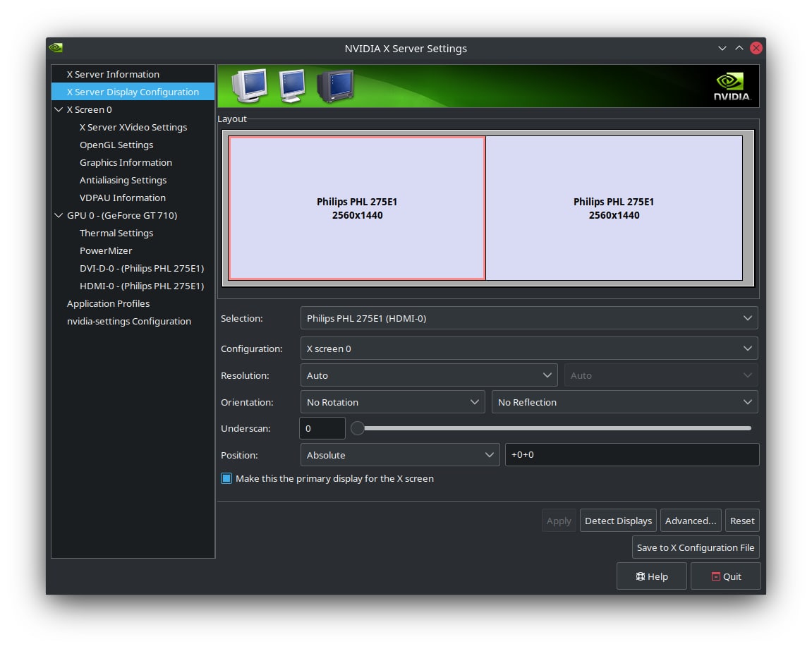Maximize window with the up-chevron title button
The height and width of the screenshot is (649, 812).
739,48
